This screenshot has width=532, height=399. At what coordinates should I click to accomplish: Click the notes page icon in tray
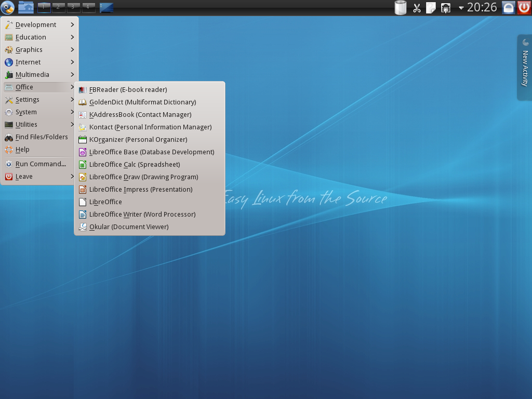pos(431,8)
